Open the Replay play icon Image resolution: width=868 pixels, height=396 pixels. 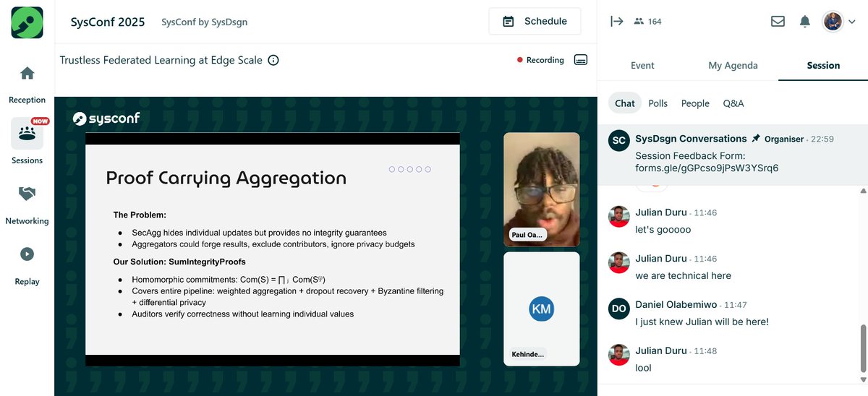[x=27, y=254]
